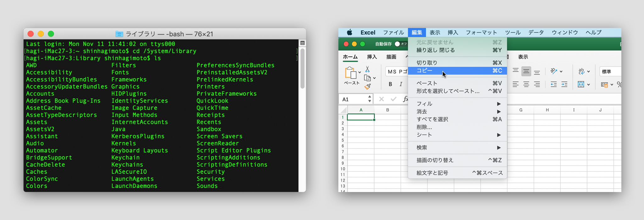Click the Decrease Indent icon
Screen dimensions: 644x220
tap(554, 84)
